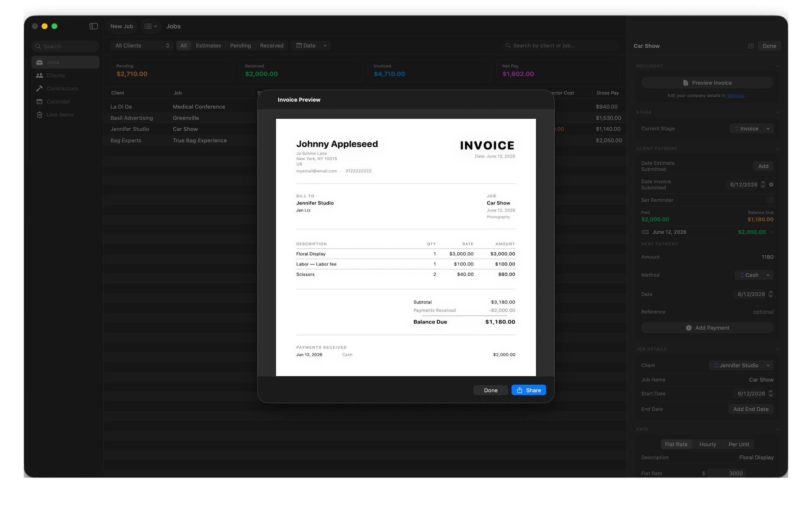Click Done in the Car Show panel

769,46
